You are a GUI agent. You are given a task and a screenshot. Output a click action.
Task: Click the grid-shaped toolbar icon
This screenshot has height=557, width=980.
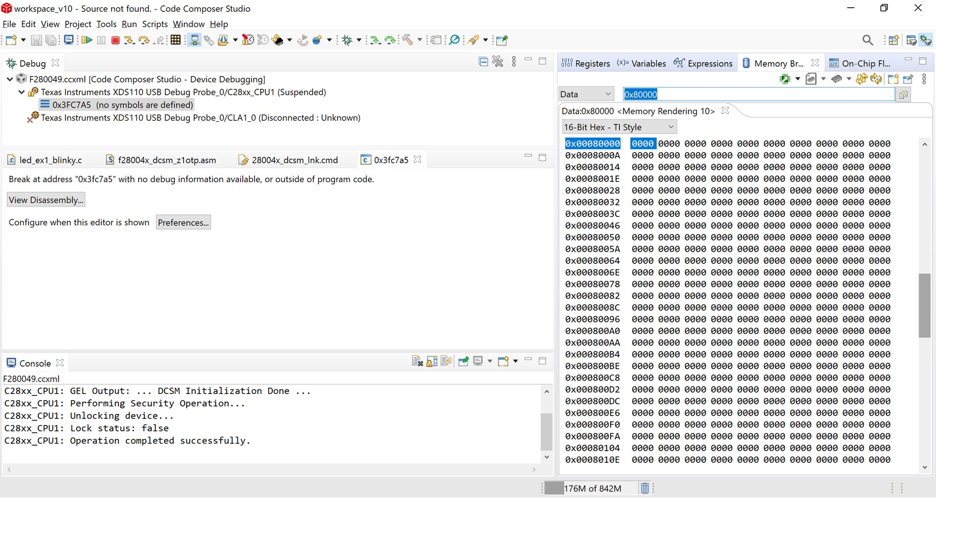coord(176,40)
